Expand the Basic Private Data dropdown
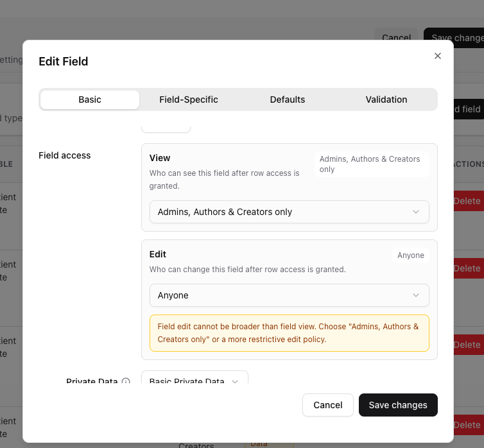484x448 pixels. (x=194, y=378)
